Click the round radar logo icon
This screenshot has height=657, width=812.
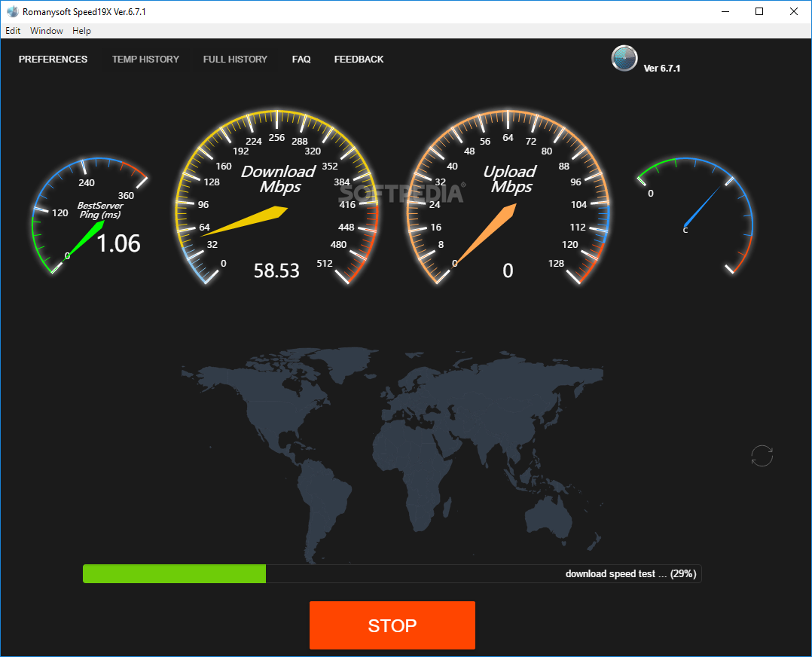point(624,58)
